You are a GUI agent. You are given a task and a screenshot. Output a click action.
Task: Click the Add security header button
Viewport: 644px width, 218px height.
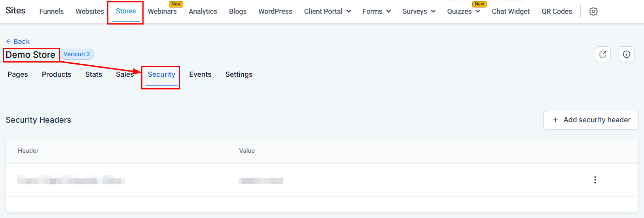591,120
